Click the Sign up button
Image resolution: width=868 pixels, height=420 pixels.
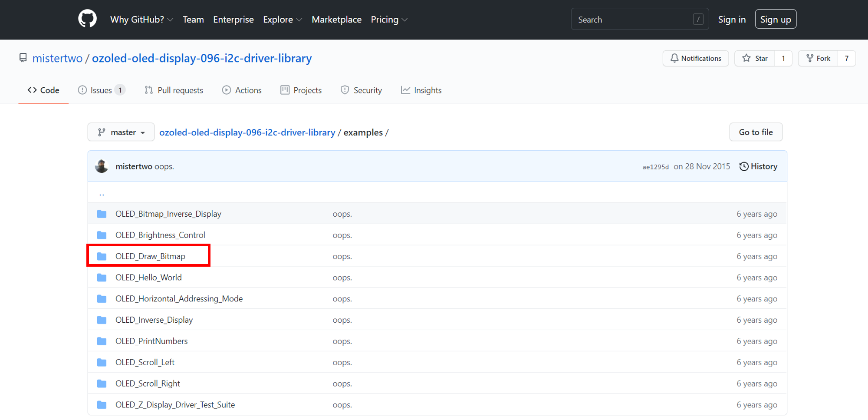click(775, 20)
